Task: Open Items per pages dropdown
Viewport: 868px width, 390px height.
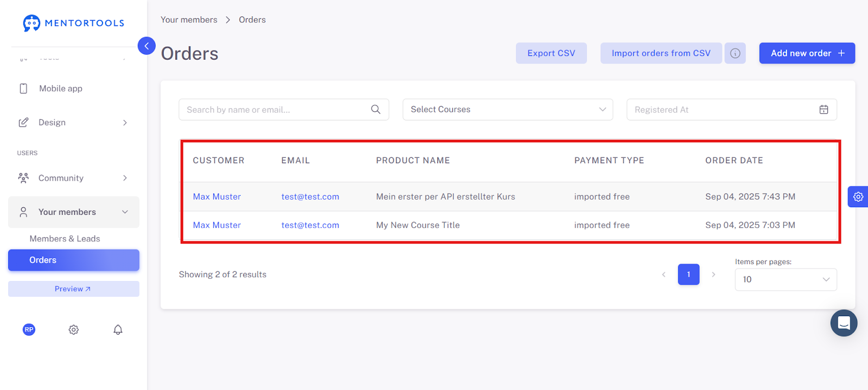Action: tap(786, 279)
